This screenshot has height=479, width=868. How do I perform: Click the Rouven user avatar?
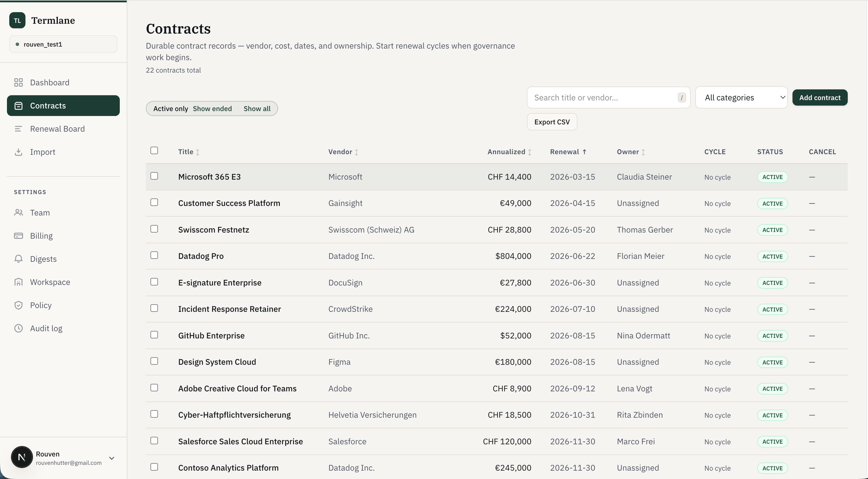[22, 457]
